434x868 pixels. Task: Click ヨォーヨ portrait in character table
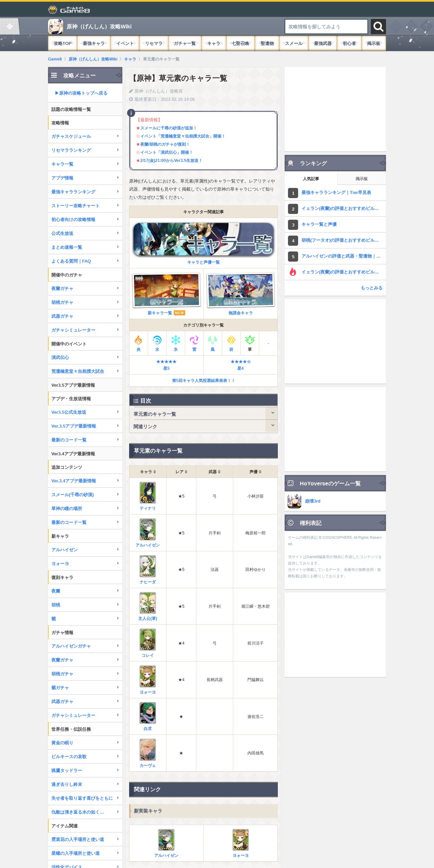click(x=148, y=676)
